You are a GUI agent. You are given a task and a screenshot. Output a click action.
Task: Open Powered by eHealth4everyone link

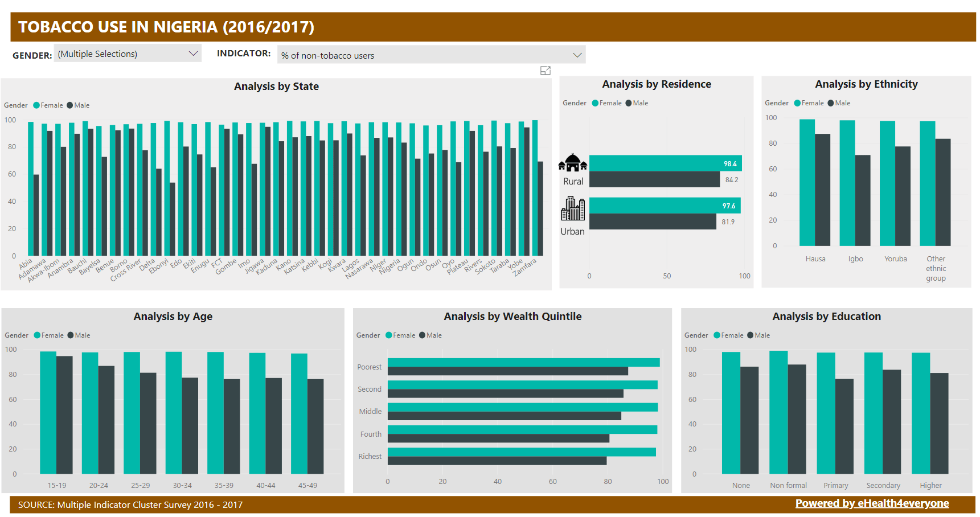[x=872, y=503]
